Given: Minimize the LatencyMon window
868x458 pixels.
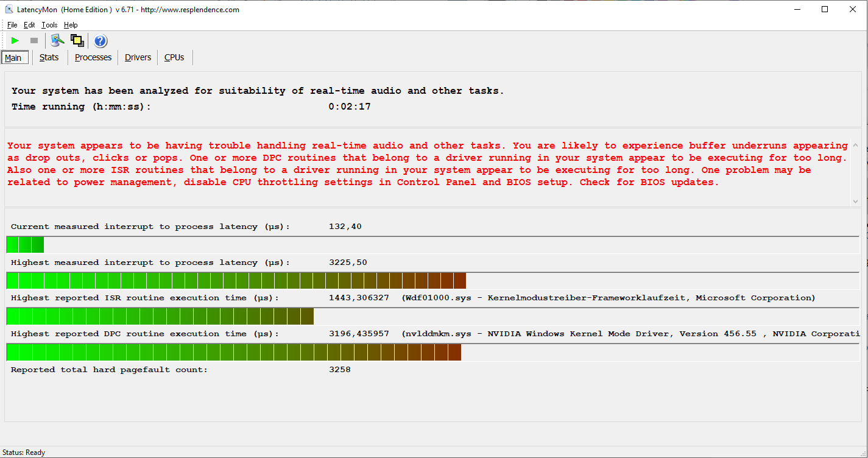Looking at the screenshot, I should pos(797,9).
